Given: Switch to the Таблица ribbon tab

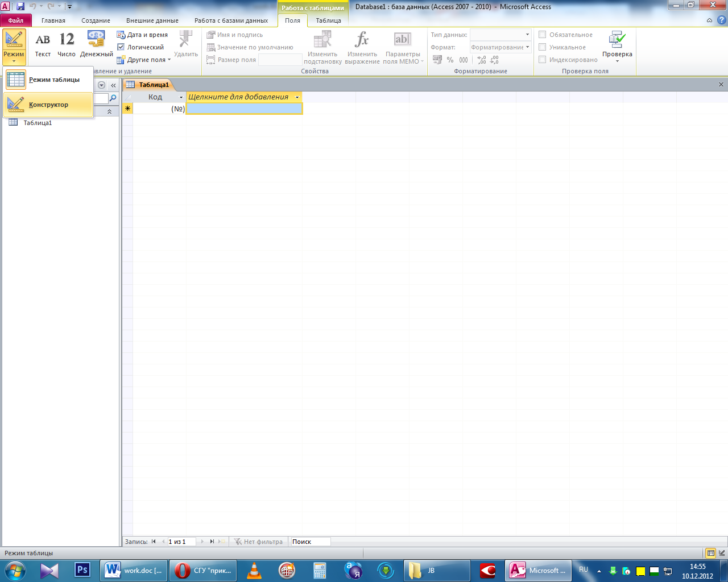Looking at the screenshot, I should (329, 20).
